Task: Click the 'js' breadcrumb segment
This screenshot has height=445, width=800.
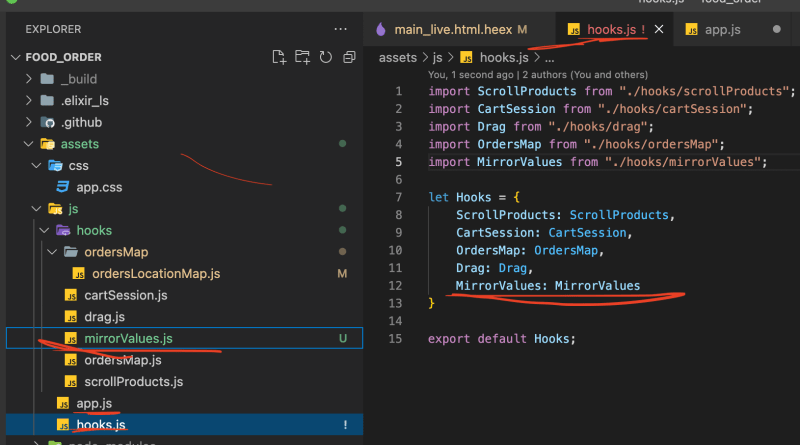Action: click(x=437, y=58)
